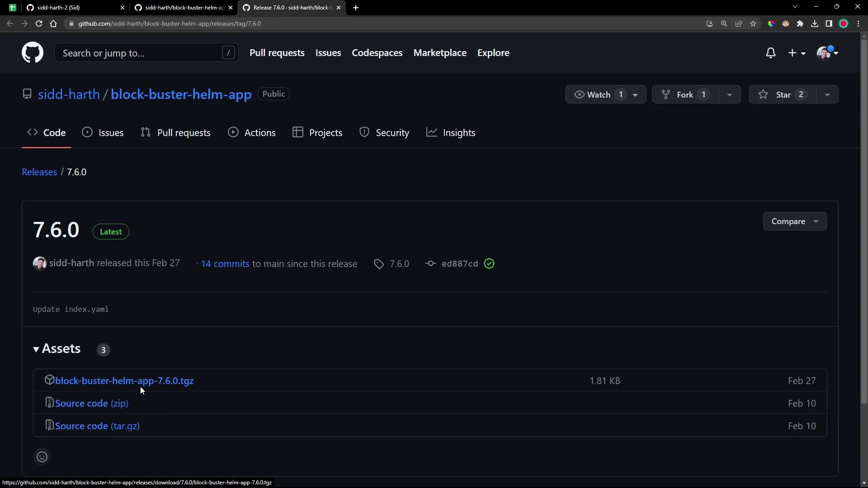Open the GitHub homepage logo
The height and width of the screenshot is (488, 868).
point(33,53)
